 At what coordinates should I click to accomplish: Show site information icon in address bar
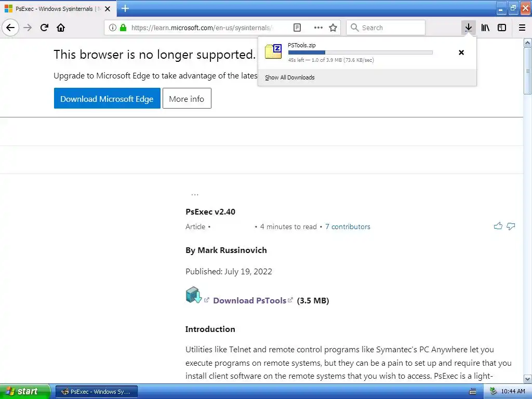coord(113,28)
